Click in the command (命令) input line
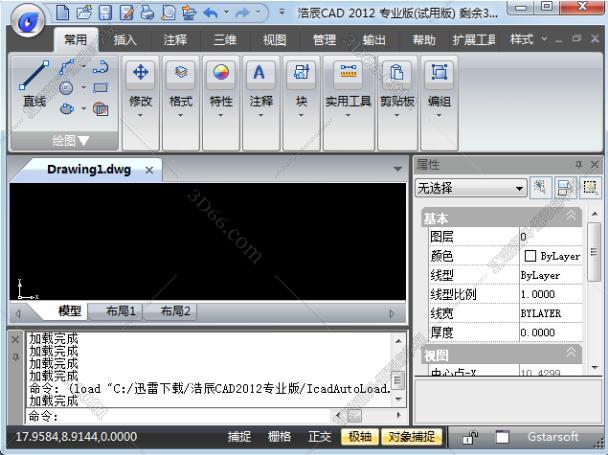 [178, 416]
